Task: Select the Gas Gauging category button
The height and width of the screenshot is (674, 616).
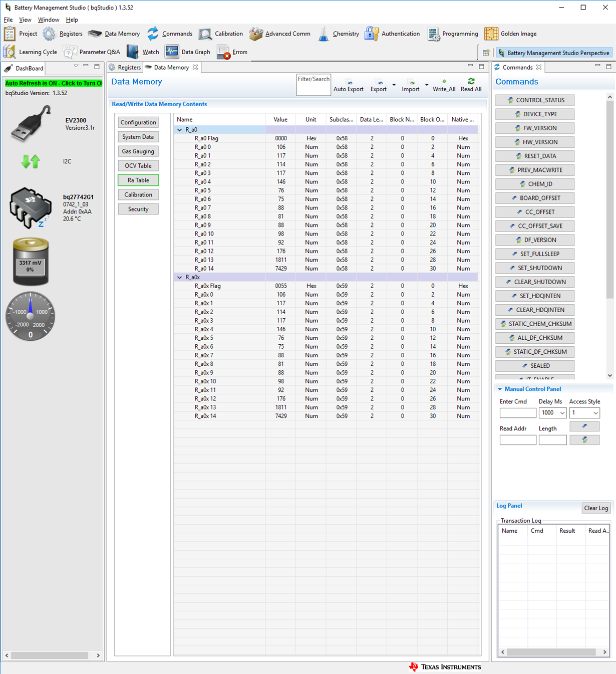Action: click(138, 151)
